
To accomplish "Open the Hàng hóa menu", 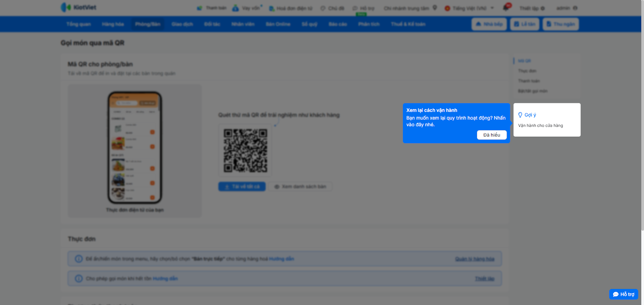I will [113, 24].
